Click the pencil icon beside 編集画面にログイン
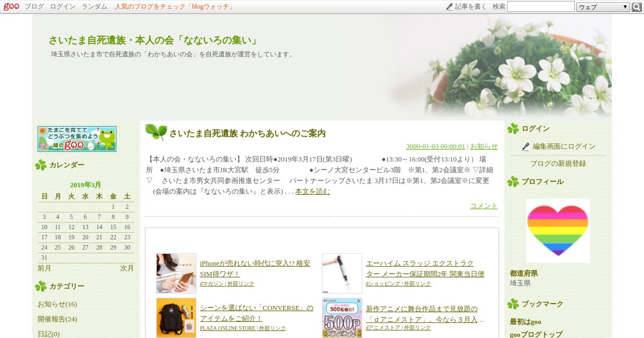 tap(525, 146)
